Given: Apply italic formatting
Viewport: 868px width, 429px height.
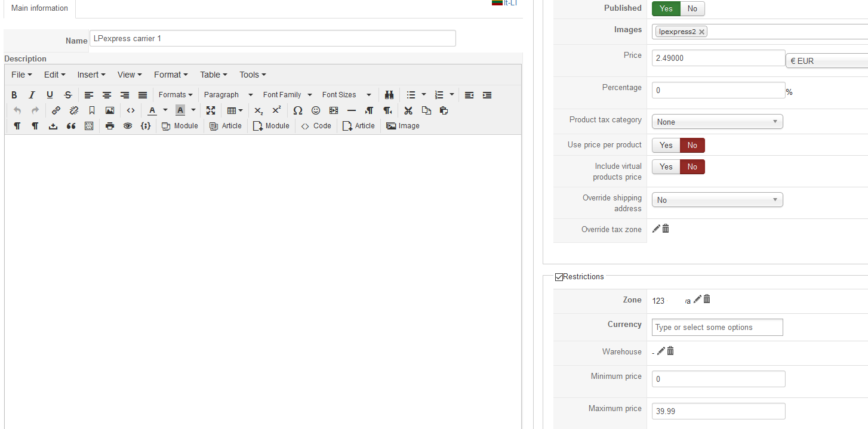Looking at the screenshot, I should tap(32, 95).
